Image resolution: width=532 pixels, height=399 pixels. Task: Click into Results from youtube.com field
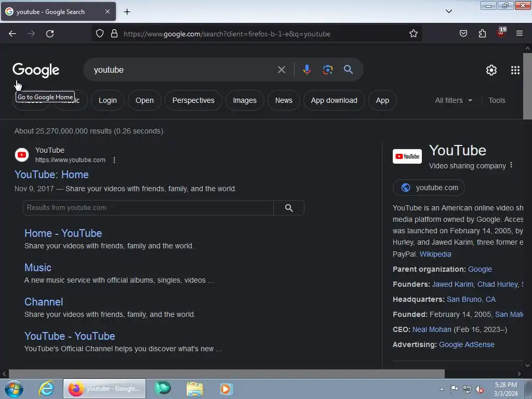[148, 208]
